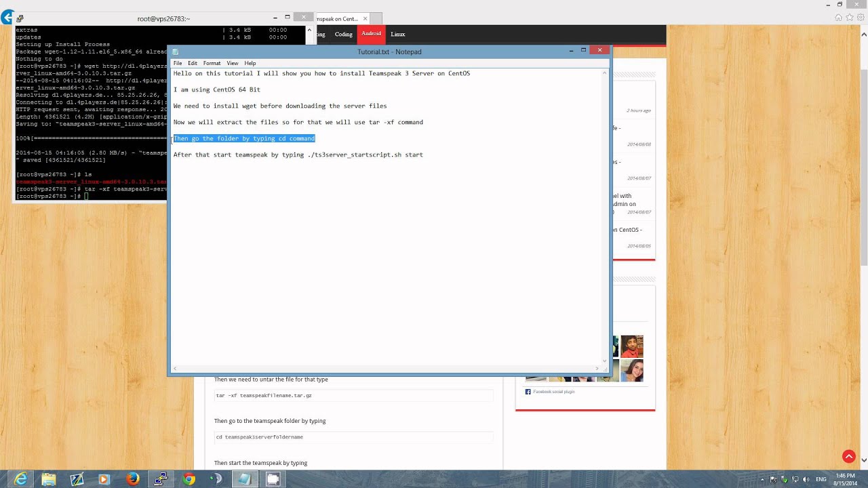Launch Firefox from the taskbar

pyautogui.click(x=132, y=479)
